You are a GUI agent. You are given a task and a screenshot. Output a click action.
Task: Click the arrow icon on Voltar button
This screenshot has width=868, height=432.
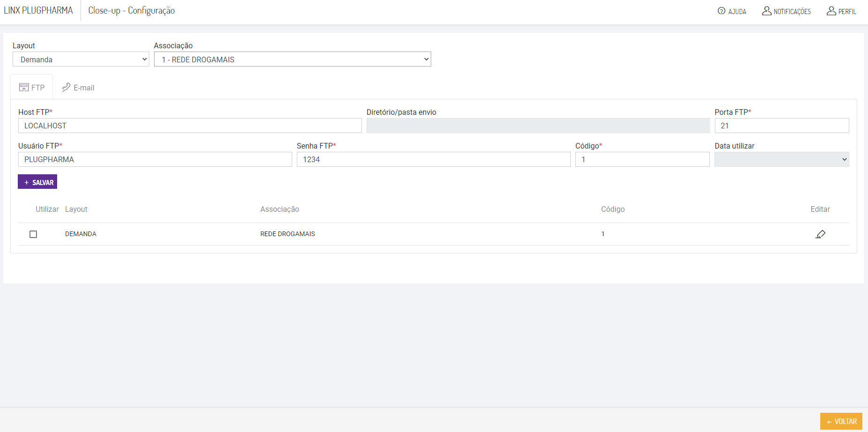click(830, 422)
